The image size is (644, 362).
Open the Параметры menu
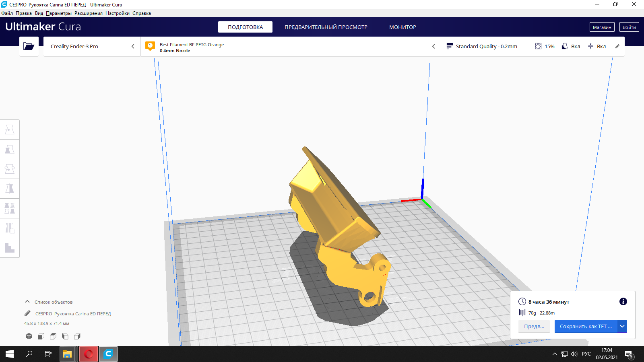pos(59,13)
